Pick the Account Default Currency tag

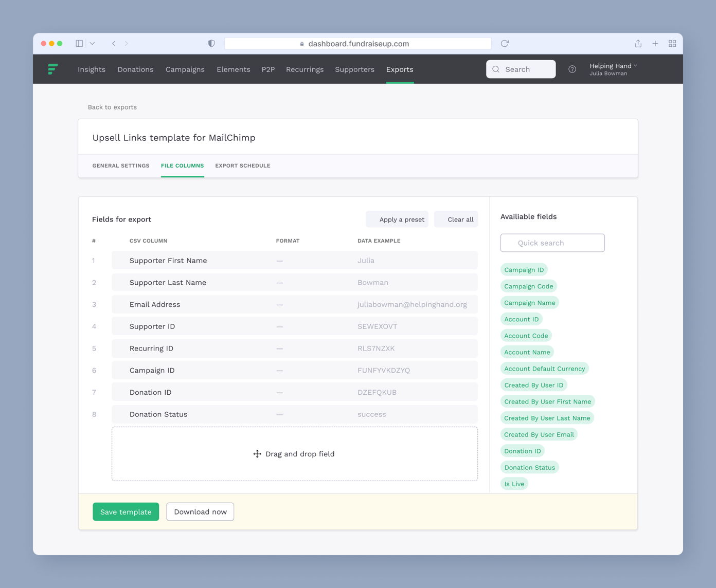545,369
